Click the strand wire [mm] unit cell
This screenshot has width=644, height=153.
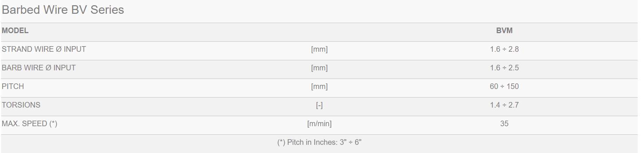click(319, 49)
